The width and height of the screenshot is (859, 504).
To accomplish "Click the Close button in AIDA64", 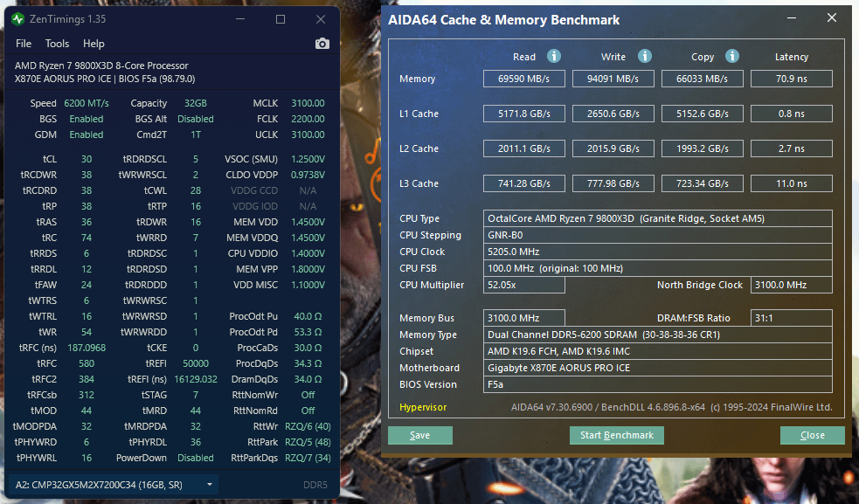I will pos(813,436).
